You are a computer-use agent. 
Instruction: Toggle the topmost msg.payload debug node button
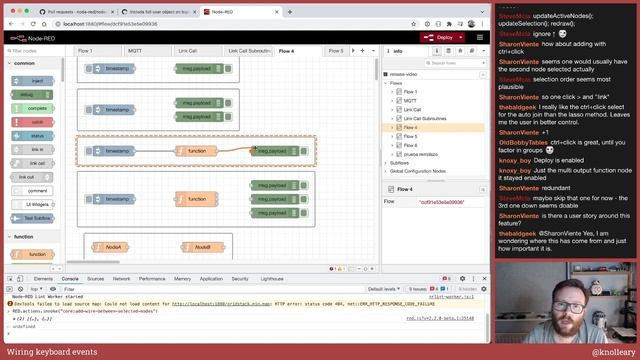pos(228,69)
